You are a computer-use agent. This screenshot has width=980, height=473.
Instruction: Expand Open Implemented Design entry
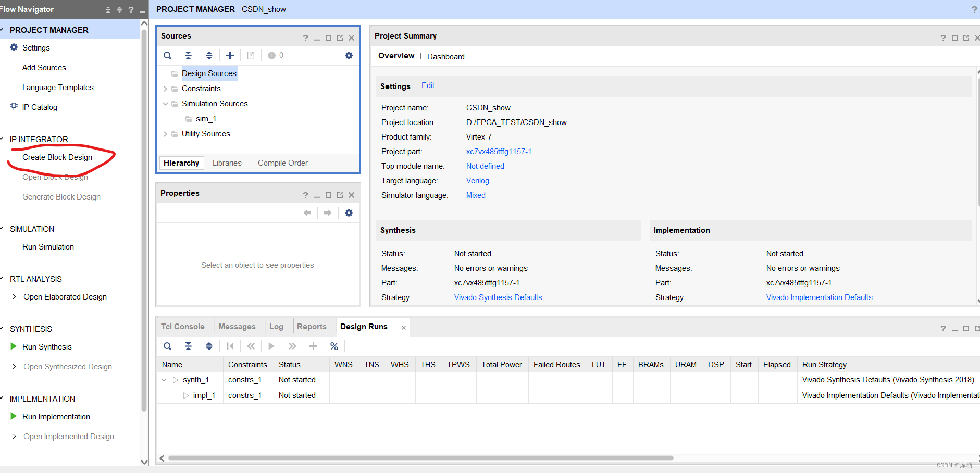pos(14,437)
